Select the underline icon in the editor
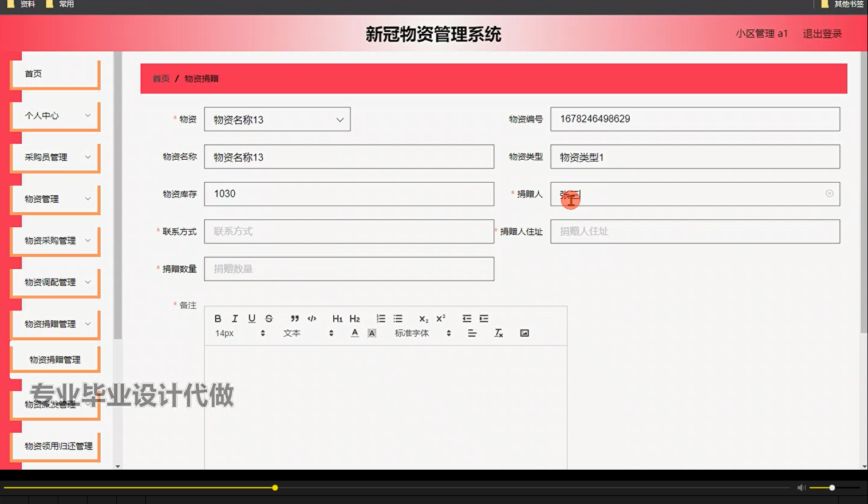The image size is (868, 504). (251, 318)
